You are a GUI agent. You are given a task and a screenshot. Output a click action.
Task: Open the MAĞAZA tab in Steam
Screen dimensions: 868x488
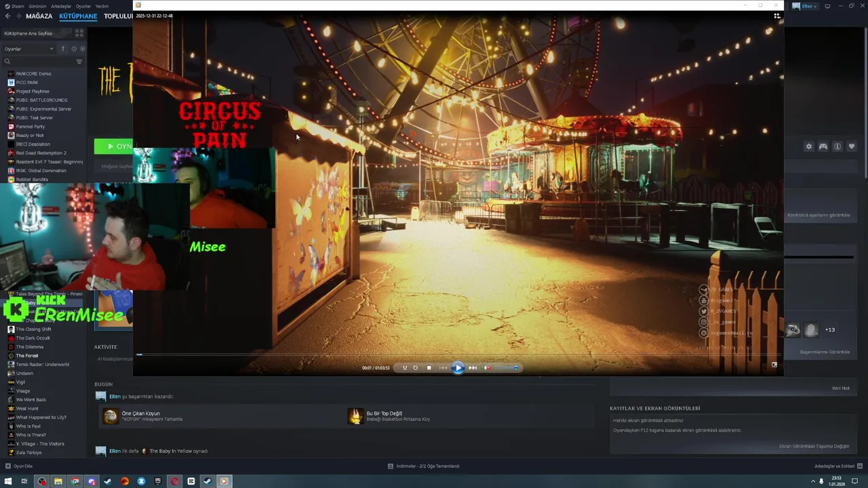tap(39, 16)
